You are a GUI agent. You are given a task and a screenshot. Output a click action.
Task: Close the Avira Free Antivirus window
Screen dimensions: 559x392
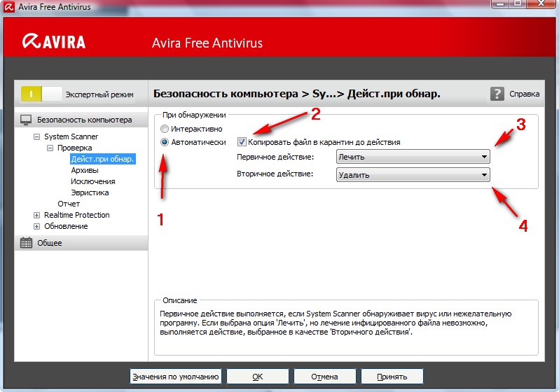click(541, 3)
